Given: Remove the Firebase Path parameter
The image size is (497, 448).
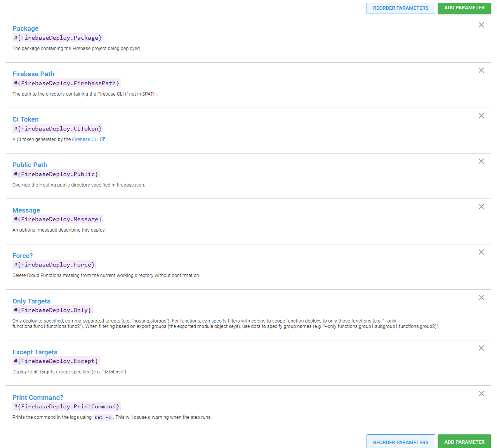Looking at the screenshot, I should (481, 70).
